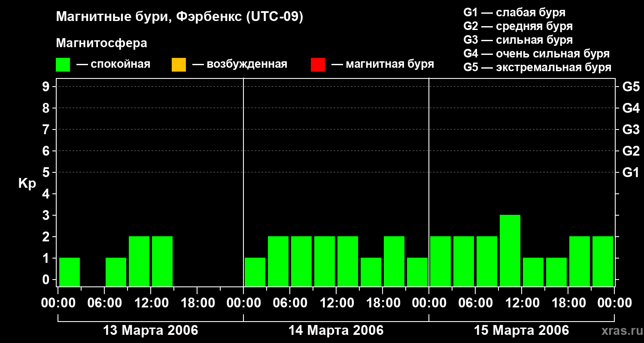Click the '15 Марта 2006' date label
The width and height of the screenshot is (644, 343).
pos(522,331)
